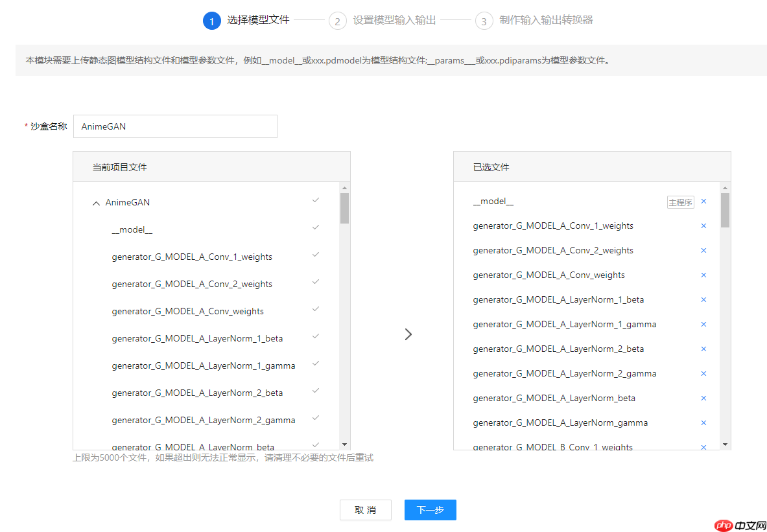Click the 下一步 button to proceed

coord(430,510)
